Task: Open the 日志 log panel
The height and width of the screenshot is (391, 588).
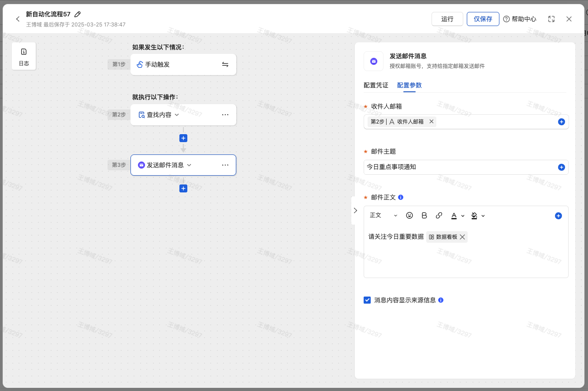Action: point(24,56)
